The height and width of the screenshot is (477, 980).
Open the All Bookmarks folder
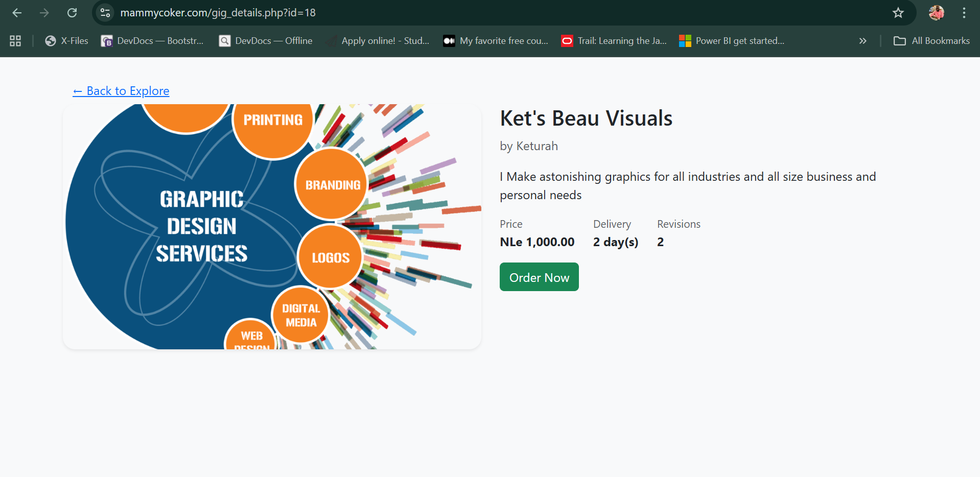[x=931, y=41]
